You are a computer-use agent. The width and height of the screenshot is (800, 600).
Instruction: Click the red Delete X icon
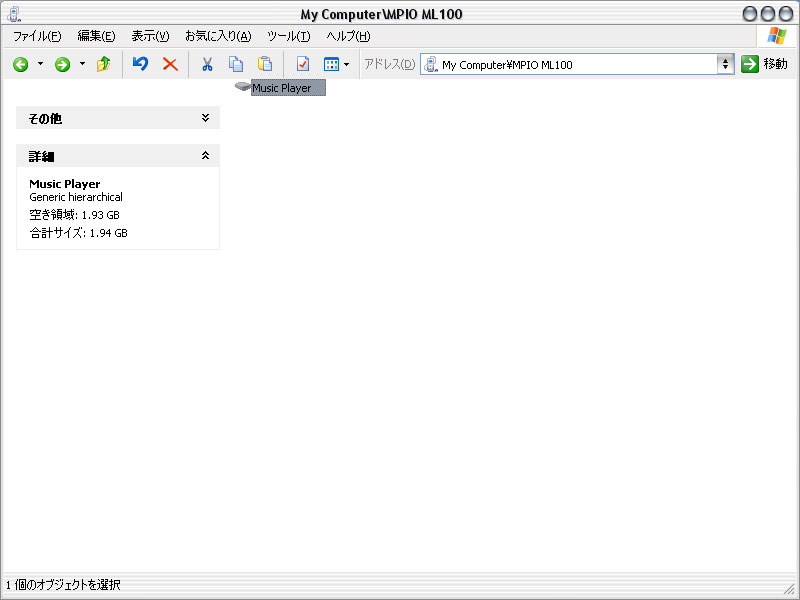coord(170,64)
